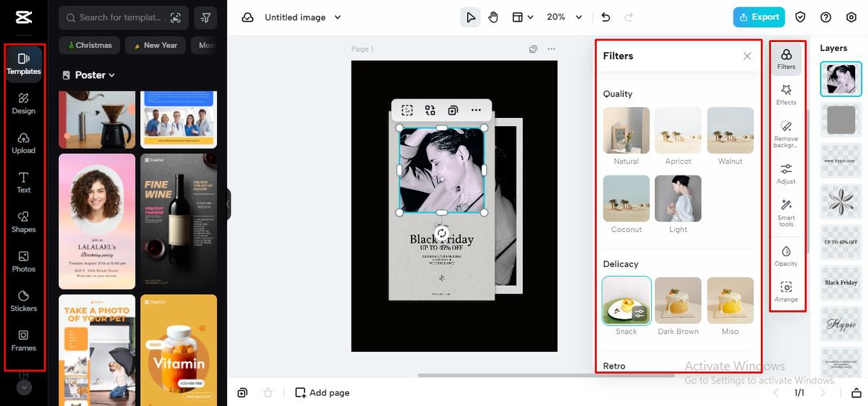Open the Upload sidebar tab
This screenshot has width=868, height=406.
(24, 143)
